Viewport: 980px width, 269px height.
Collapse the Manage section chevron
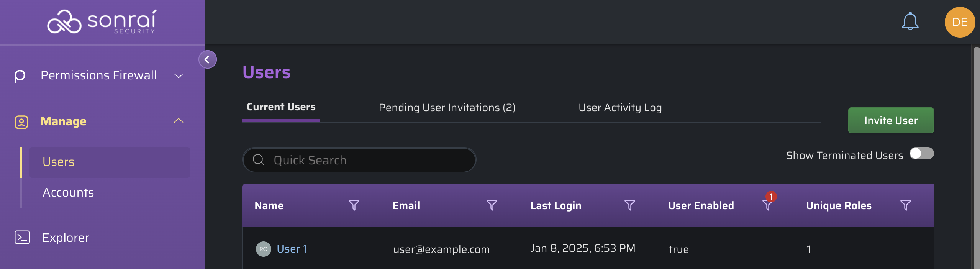[179, 121]
